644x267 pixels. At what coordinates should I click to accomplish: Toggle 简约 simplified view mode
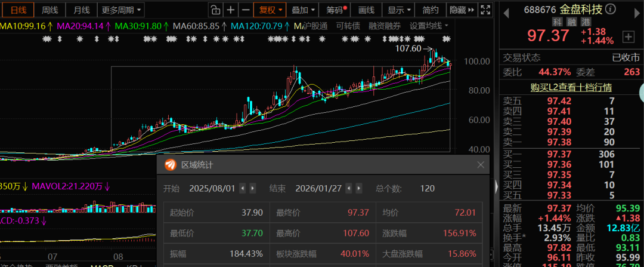431,10
